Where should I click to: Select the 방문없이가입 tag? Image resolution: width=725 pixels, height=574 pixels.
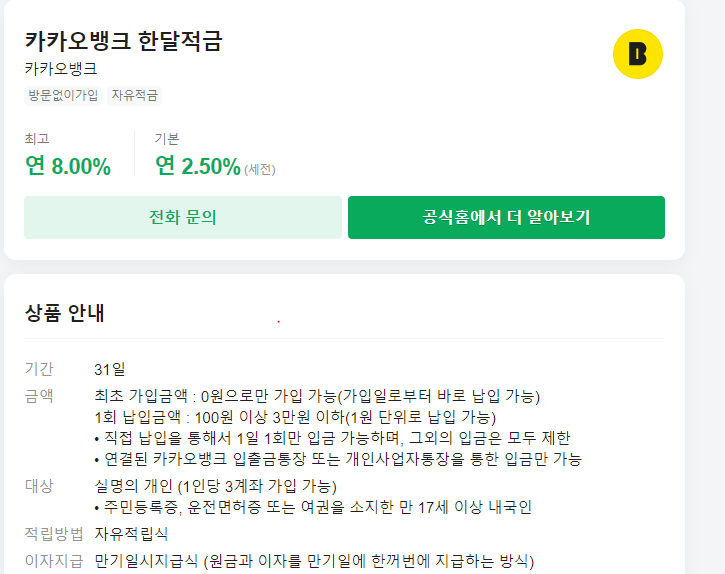(62, 96)
